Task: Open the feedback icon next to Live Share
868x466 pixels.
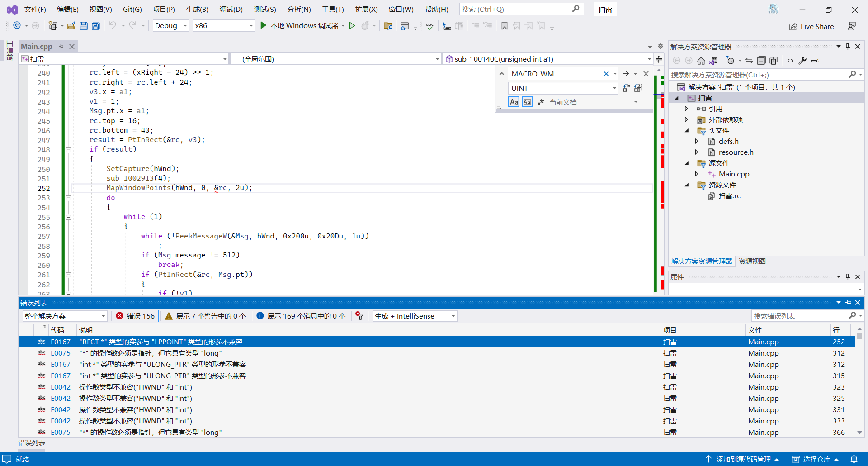Action: point(852,26)
